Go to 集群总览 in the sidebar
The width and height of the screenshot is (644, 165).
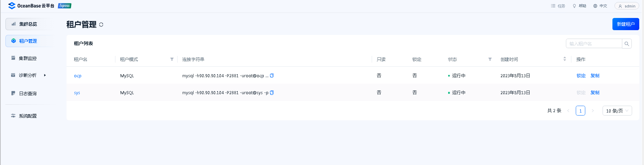[28, 24]
